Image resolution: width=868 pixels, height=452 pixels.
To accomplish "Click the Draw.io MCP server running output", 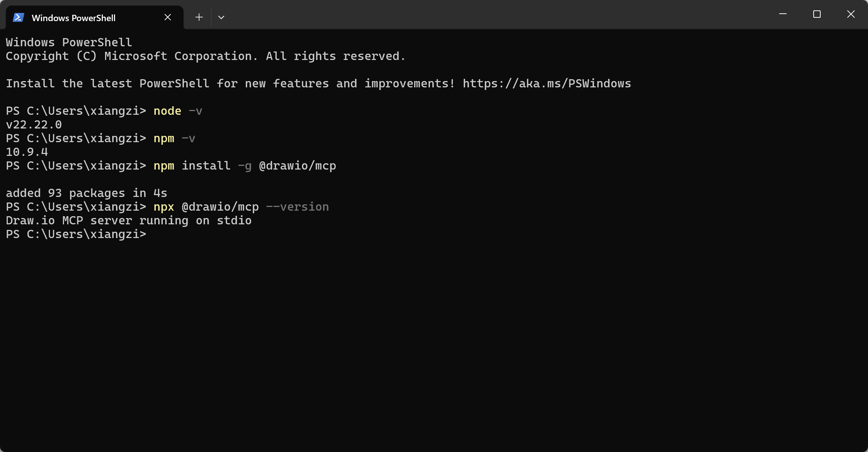I will 129,220.
